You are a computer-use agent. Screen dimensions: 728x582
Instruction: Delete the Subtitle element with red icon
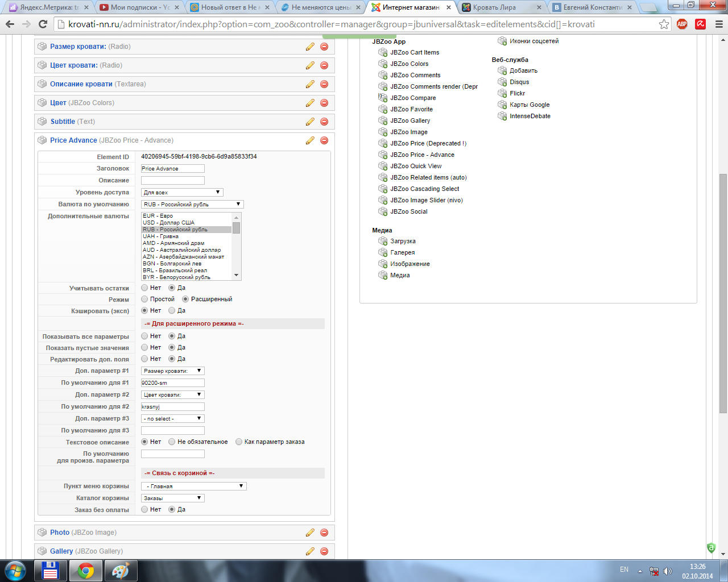(324, 122)
